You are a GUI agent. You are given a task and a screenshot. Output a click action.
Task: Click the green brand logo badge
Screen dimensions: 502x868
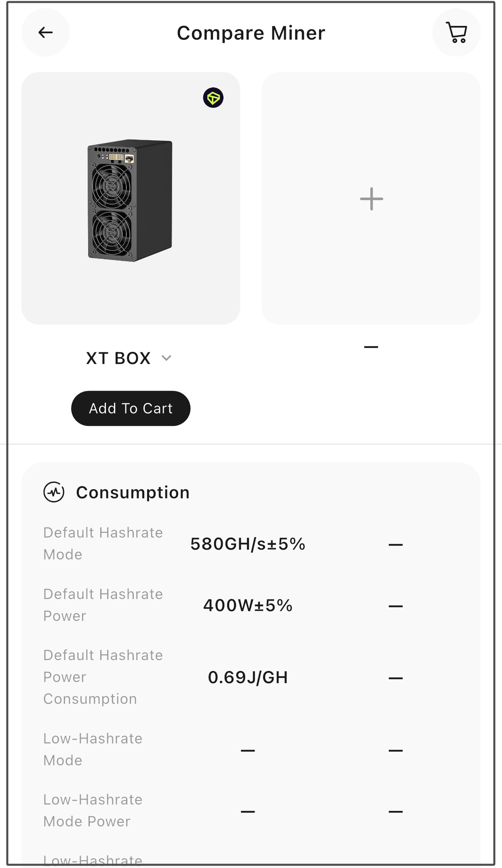tap(213, 97)
